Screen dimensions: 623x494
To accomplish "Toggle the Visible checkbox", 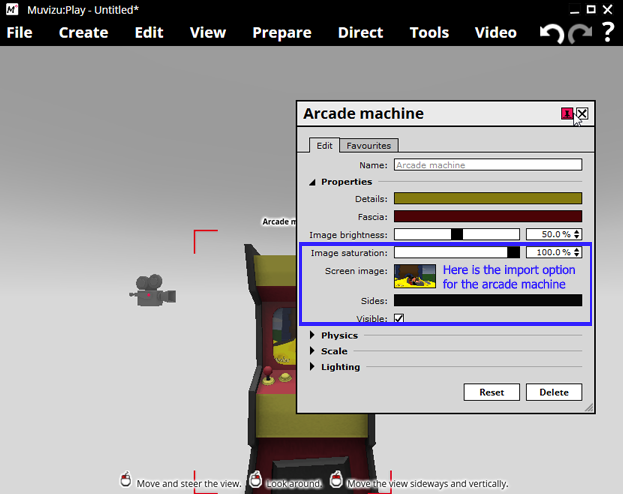I will click(399, 319).
